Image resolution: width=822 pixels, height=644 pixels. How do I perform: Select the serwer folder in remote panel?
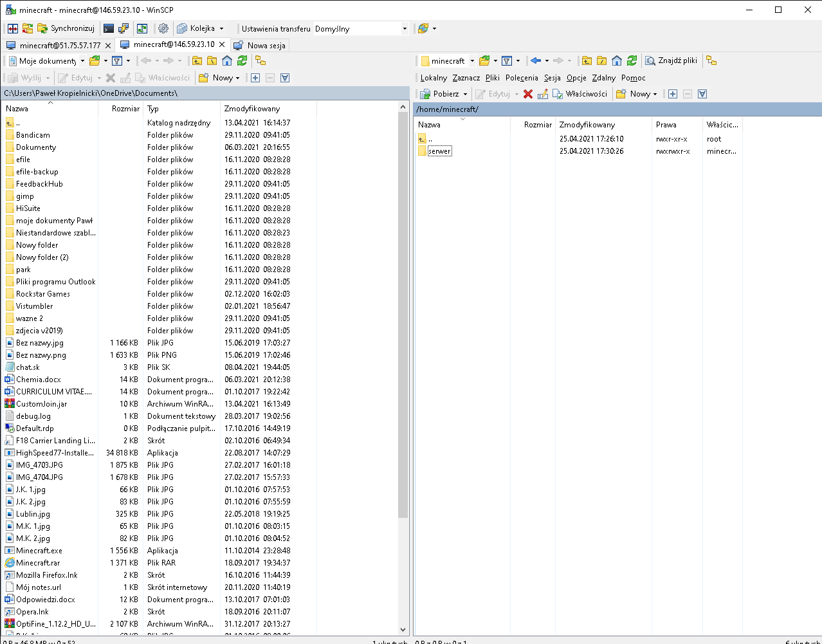pyautogui.click(x=439, y=151)
